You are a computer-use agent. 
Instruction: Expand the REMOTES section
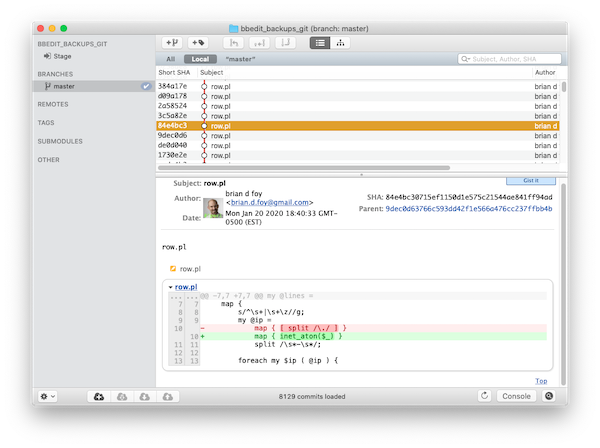(x=53, y=104)
